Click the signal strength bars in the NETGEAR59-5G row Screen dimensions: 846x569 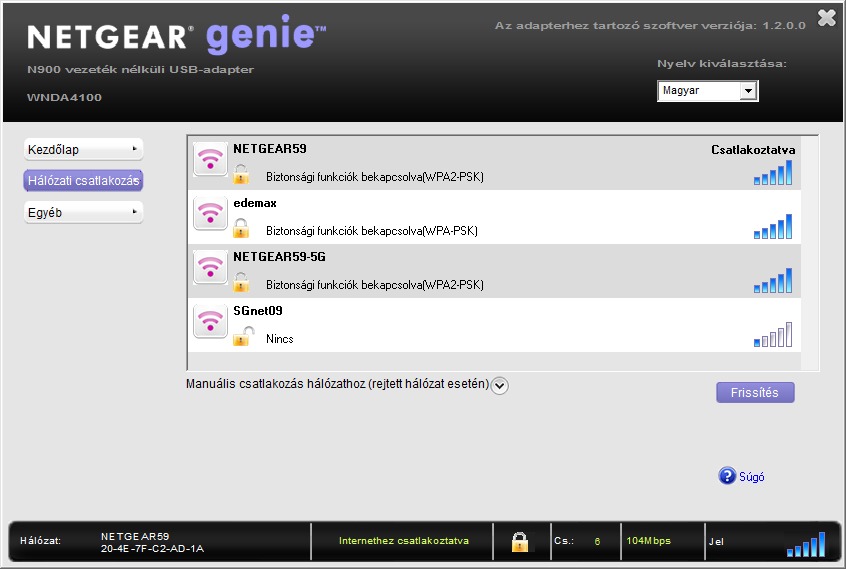[x=773, y=280]
